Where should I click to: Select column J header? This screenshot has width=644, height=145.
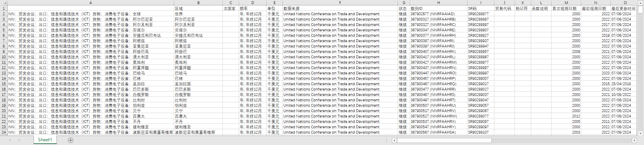click(x=505, y=3)
